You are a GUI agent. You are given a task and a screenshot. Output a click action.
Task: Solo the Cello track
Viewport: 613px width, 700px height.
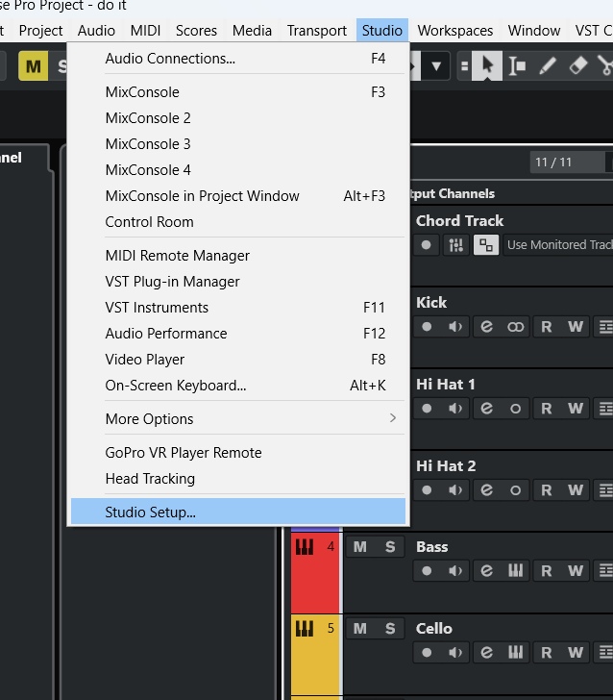point(390,629)
